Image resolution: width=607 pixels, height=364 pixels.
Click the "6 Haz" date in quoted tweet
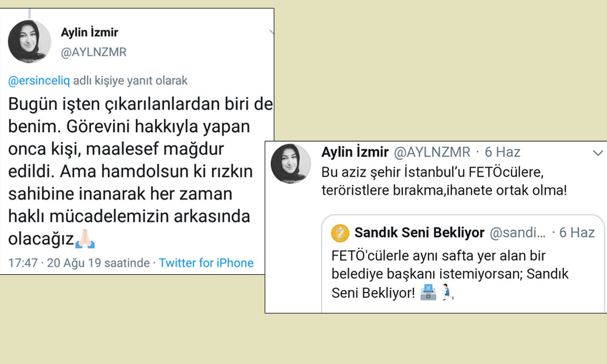[x=577, y=232]
